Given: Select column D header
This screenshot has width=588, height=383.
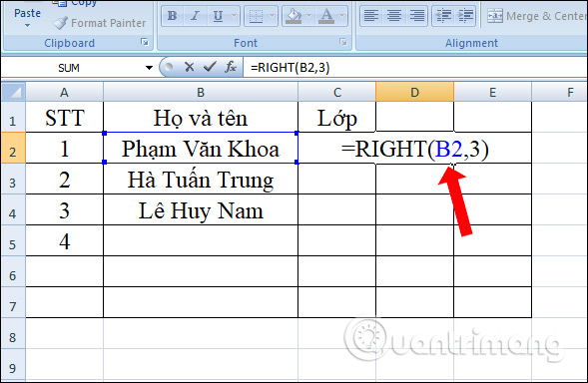Looking at the screenshot, I should tap(414, 92).
